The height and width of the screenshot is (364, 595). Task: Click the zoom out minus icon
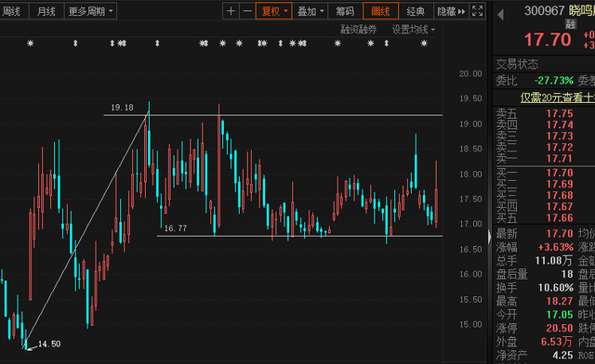coord(247,11)
